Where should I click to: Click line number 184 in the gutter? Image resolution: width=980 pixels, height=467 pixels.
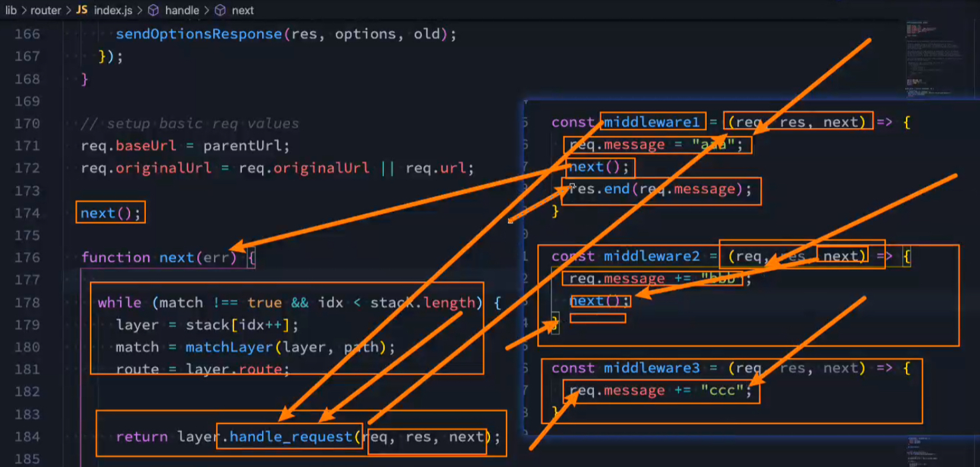click(x=27, y=437)
